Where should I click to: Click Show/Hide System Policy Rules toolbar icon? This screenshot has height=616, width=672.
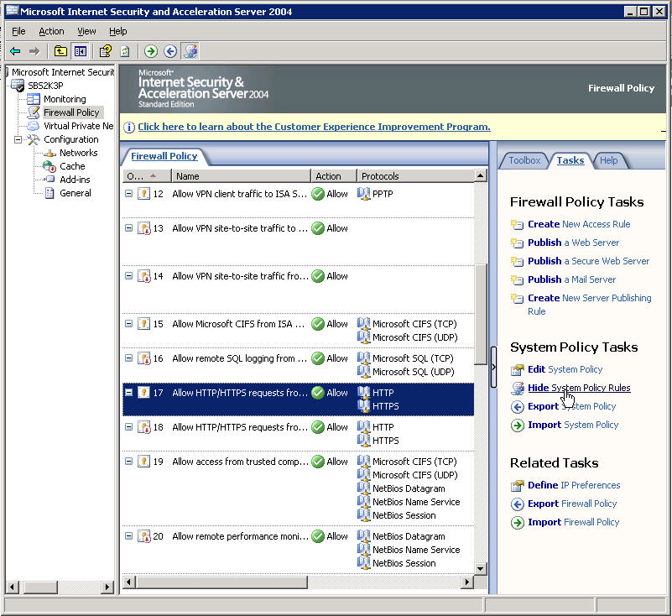tap(190, 51)
